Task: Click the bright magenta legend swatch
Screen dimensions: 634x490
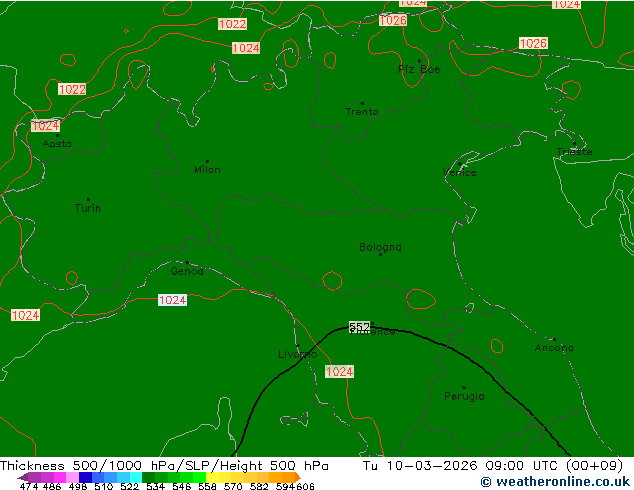Action: pos(60,477)
